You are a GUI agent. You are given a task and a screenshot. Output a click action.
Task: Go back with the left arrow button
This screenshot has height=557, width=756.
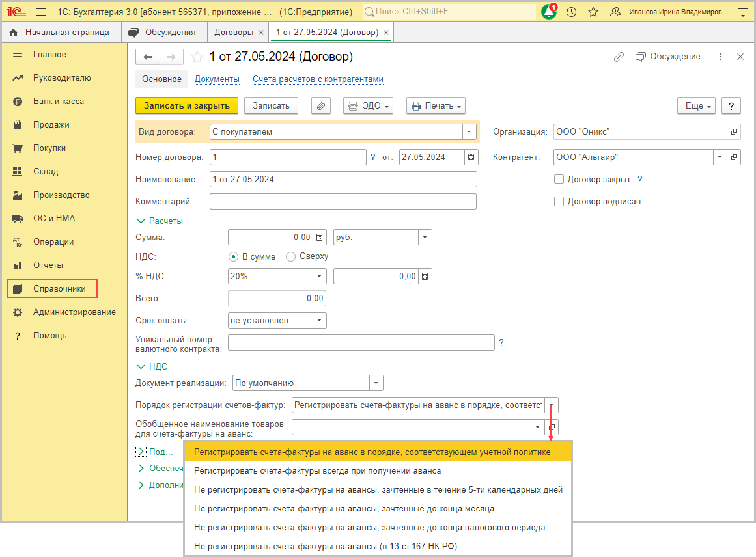click(148, 57)
